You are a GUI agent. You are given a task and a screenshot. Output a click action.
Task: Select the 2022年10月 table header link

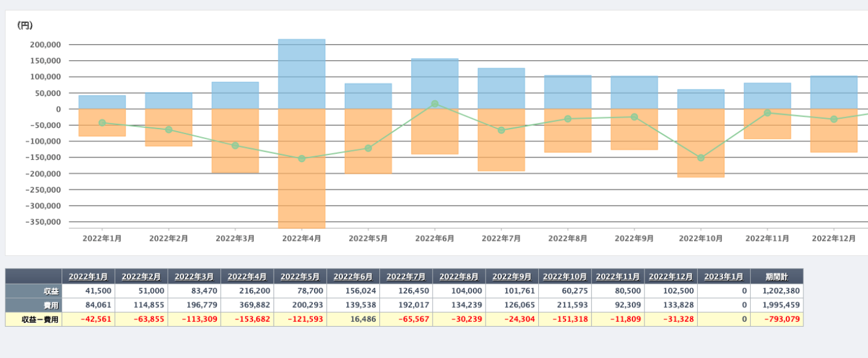pyautogui.click(x=565, y=276)
